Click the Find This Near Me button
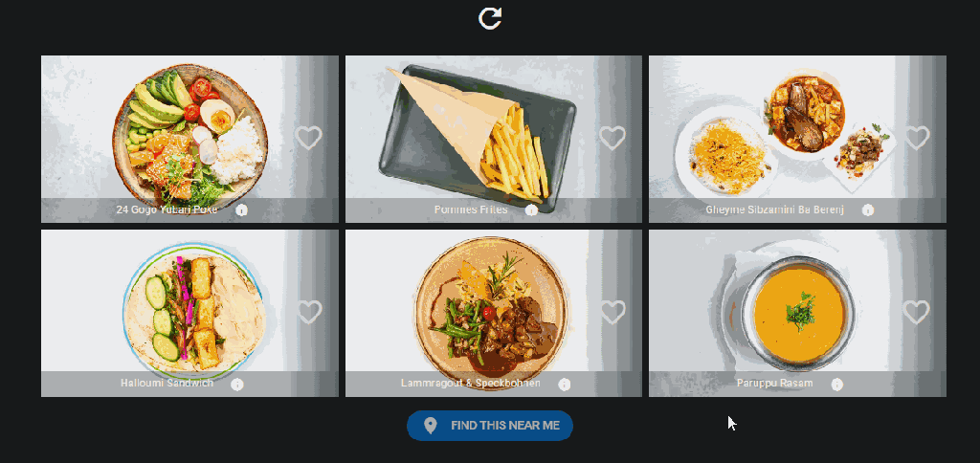Image resolution: width=980 pixels, height=463 pixels. click(x=490, y=426)
